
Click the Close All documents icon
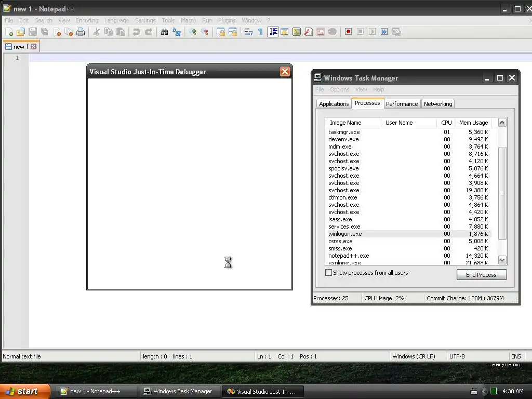[x=69, y=32]
